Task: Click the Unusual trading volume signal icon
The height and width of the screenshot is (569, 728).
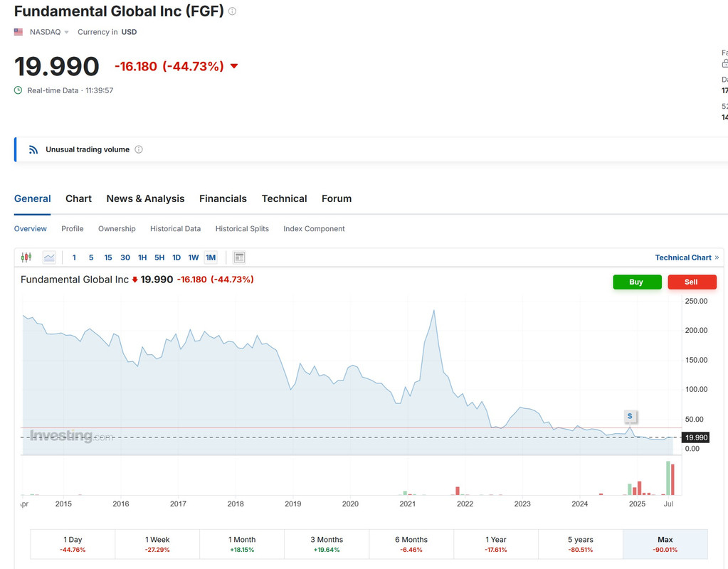Action: tap(33, 149)
